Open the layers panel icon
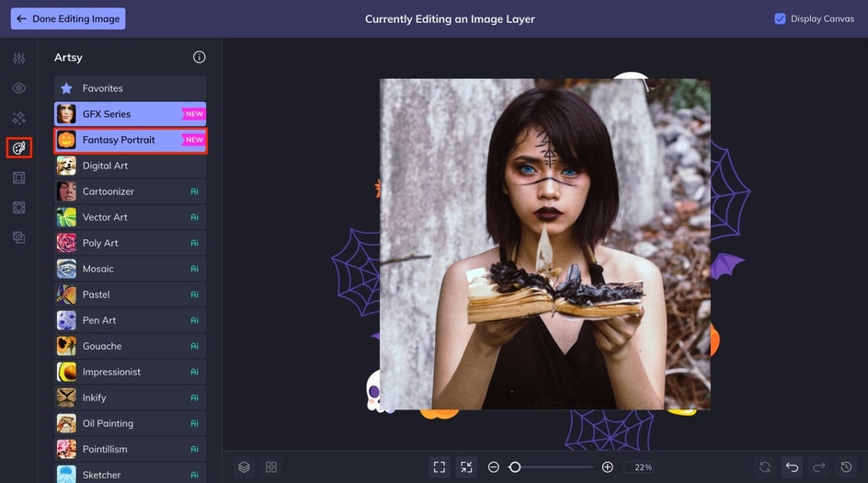This screenshot has height=483, width=868. [x=245, y=467]
